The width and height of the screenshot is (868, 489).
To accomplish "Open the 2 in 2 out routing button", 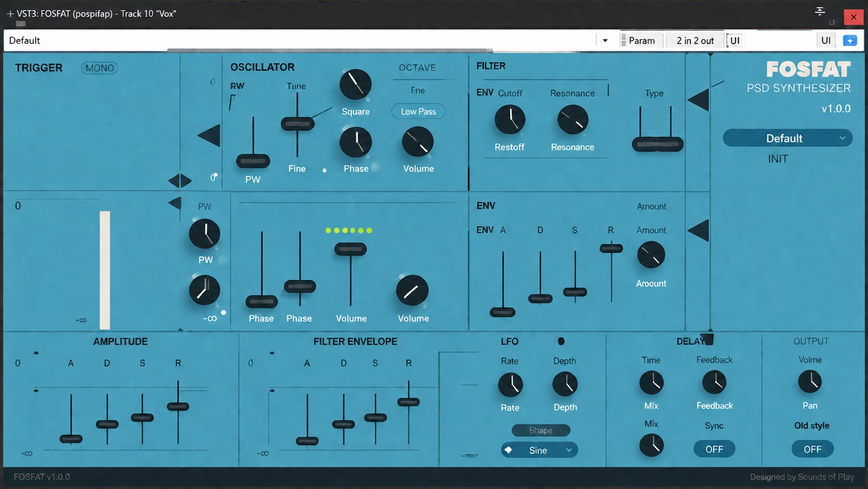I will point(695,41).
